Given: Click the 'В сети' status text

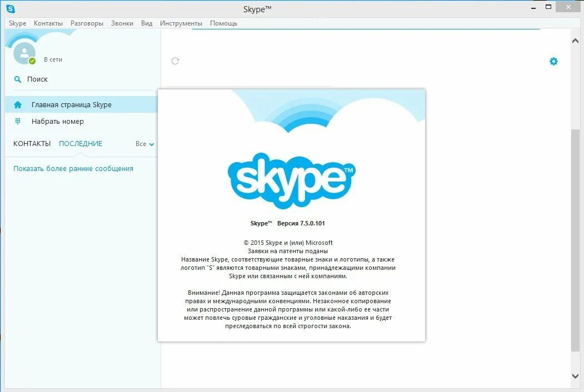Looking at the screenshot, I should 53,59.
